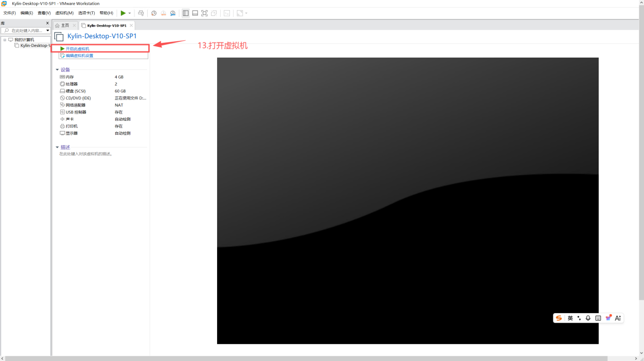Click 编辑虚拟机设置 link
644x361 pixels.
pos(79,56)
